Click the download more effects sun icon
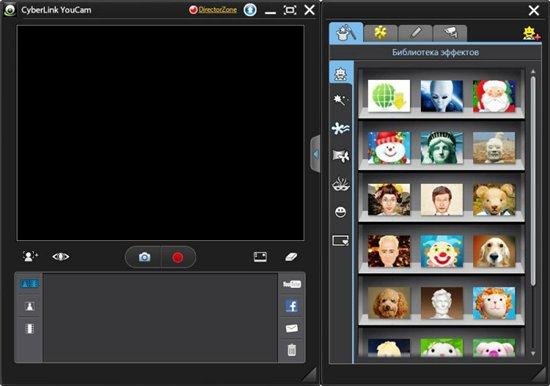Image resolution: width=550 pixels, height=386 pixels. point(531,33)
